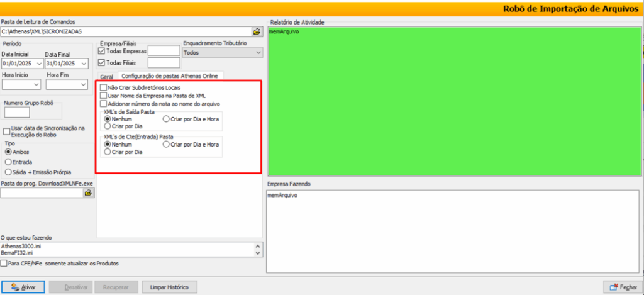644x295 pixels.
Task: Click folder browse icon for Pasta de Leitura
Action: click(257, 31)
